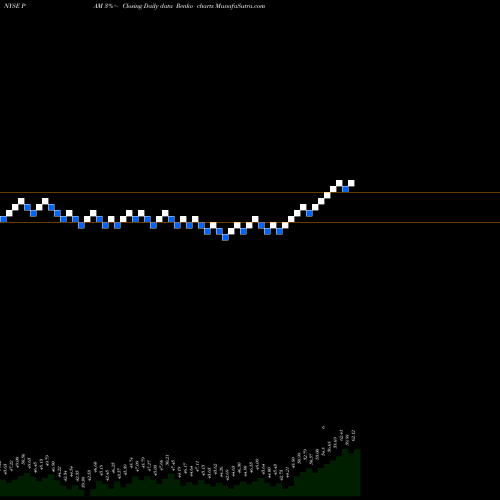This screenshot has width=500, height=500.
Task: Click the NYSE ticker label in header
Action: (15, 6)
